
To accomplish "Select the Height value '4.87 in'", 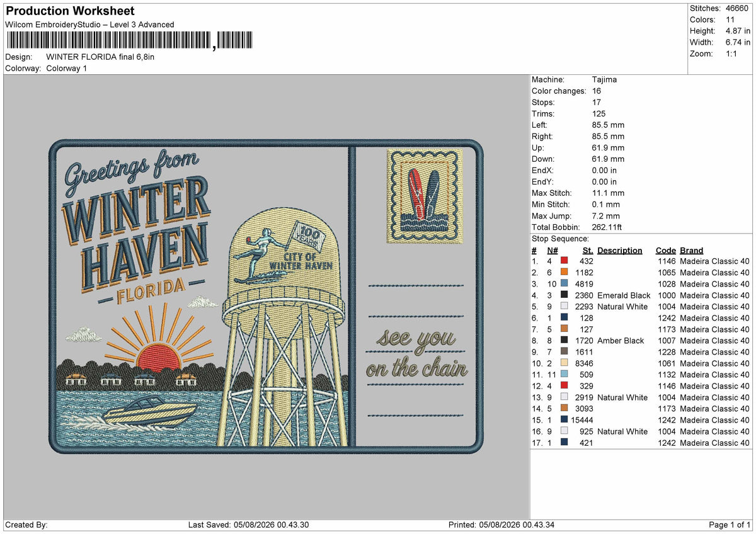I will pos(738,31).
